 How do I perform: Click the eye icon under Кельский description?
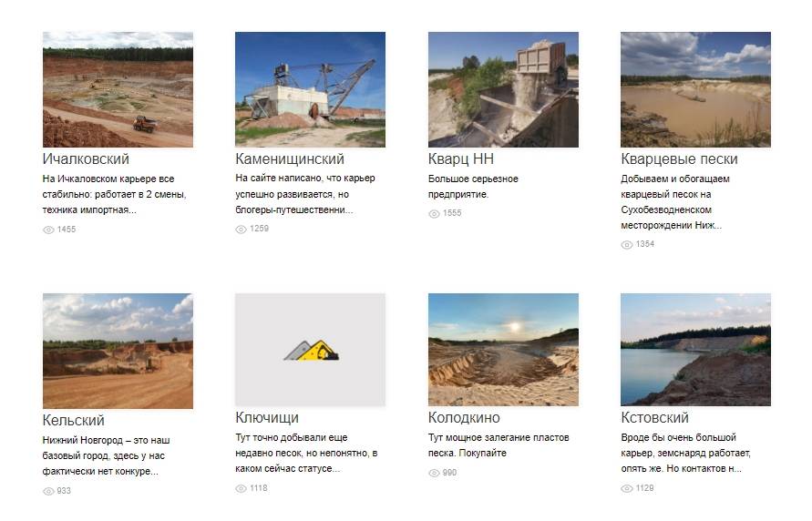[48, 491]
